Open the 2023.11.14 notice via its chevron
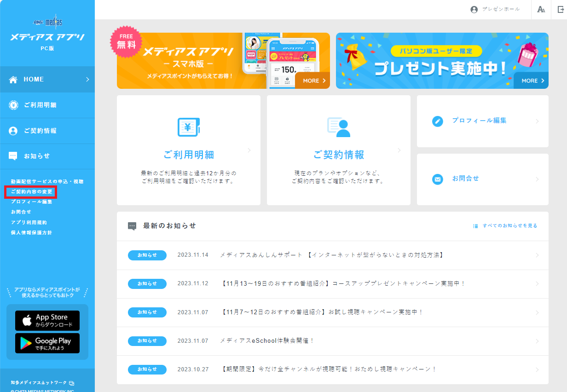 tap(537, 255)
